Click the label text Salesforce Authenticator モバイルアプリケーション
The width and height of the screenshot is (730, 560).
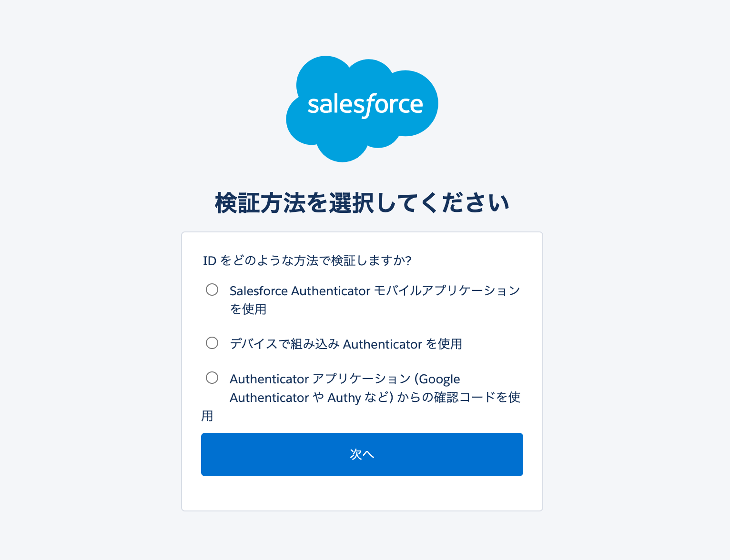[374, 290]
